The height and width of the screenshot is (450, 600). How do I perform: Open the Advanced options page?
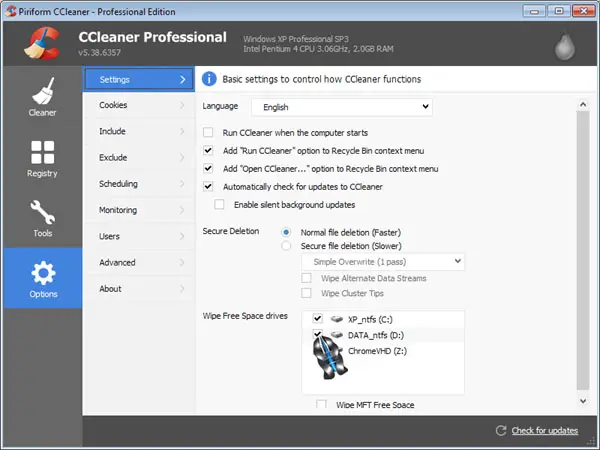pyautogui.click(x=139, y=262)
